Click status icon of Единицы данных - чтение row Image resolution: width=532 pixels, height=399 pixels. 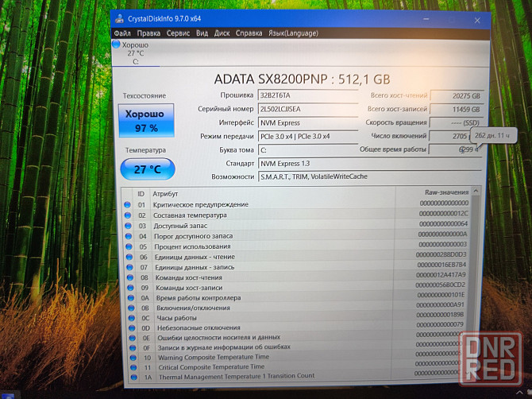pos(129,257)
